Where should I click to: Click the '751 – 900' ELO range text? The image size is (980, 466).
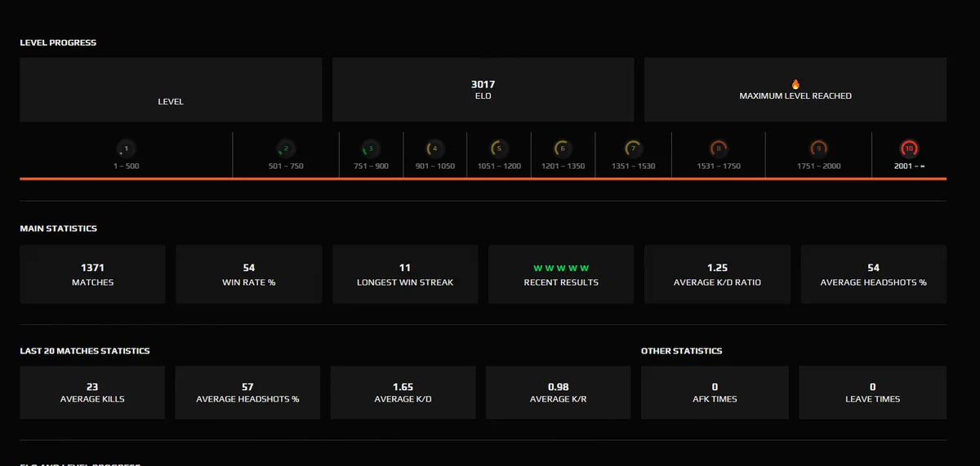coord(371,166)
